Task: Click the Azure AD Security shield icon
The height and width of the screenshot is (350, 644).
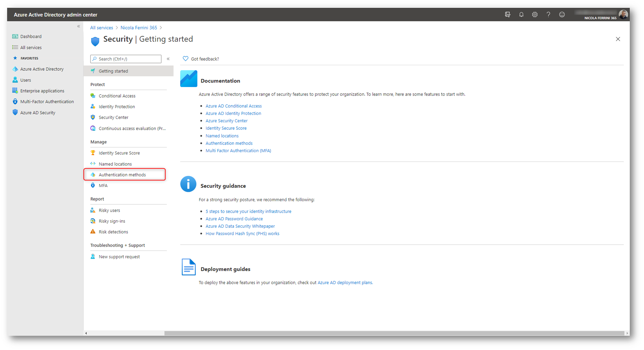Action: pos(15,112)
